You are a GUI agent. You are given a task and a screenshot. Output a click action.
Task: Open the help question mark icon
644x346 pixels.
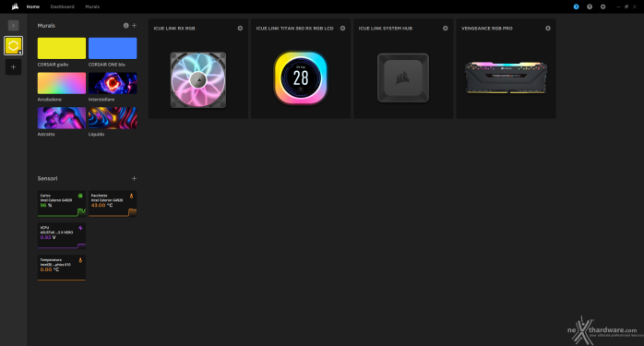pyautogui.click(x=590, y=6)
